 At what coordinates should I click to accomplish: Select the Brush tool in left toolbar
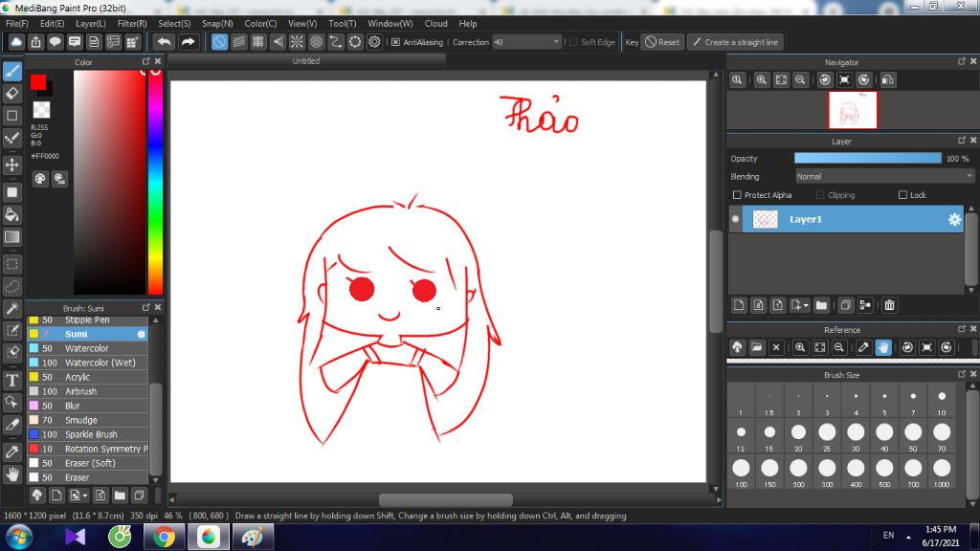[11, 71]
